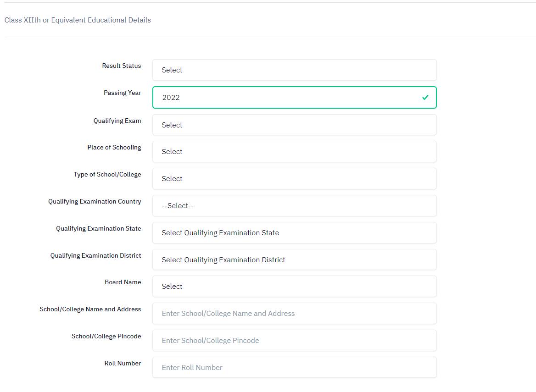Open the Place of Schooling dropdown

click(x=294, y=151)
